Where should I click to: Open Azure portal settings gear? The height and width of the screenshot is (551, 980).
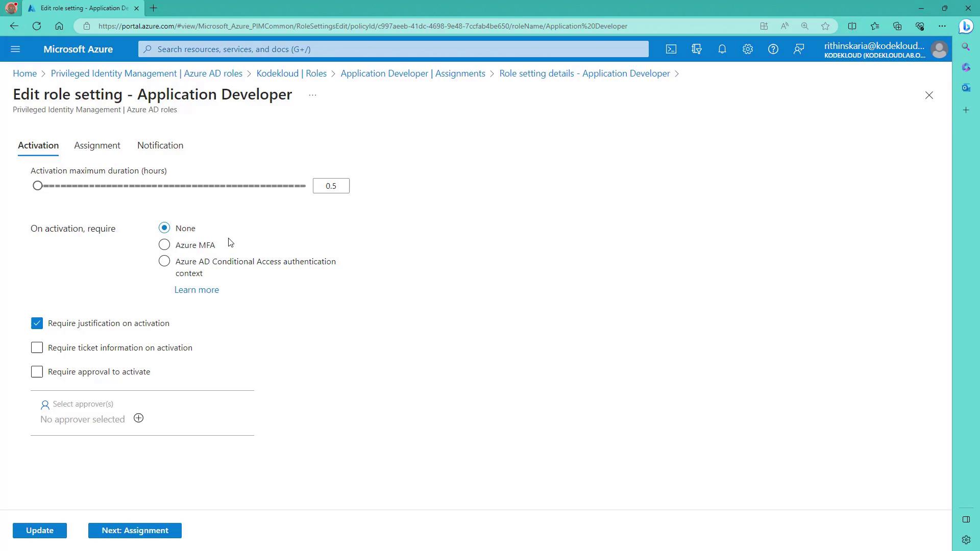(747, 49)
